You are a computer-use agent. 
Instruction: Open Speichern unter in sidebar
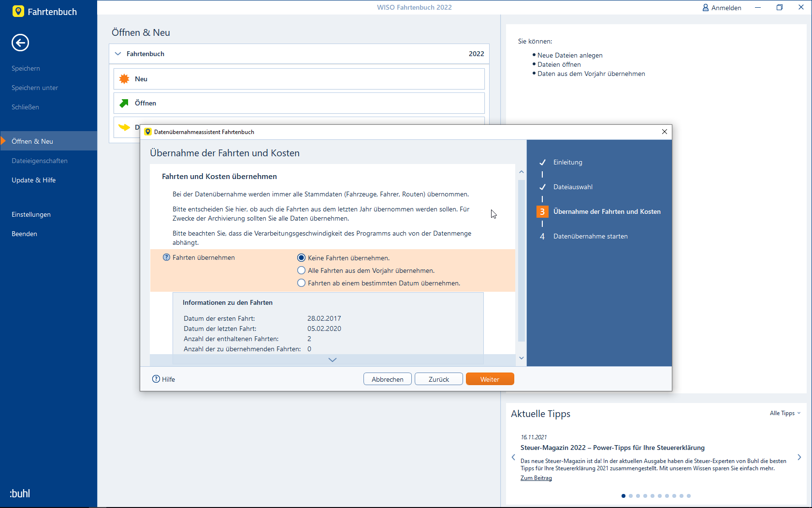click(35, 88)
